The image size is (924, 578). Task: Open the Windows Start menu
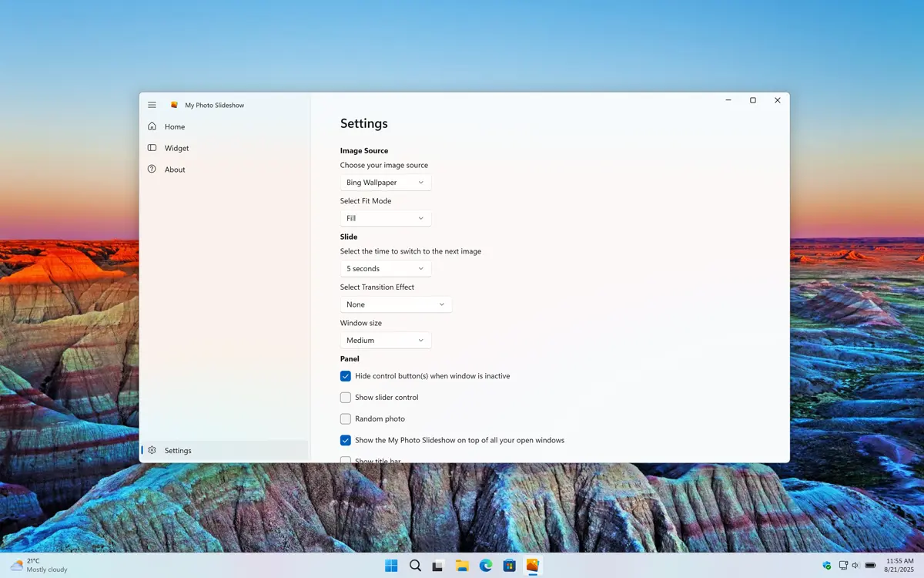pos(391,566)
